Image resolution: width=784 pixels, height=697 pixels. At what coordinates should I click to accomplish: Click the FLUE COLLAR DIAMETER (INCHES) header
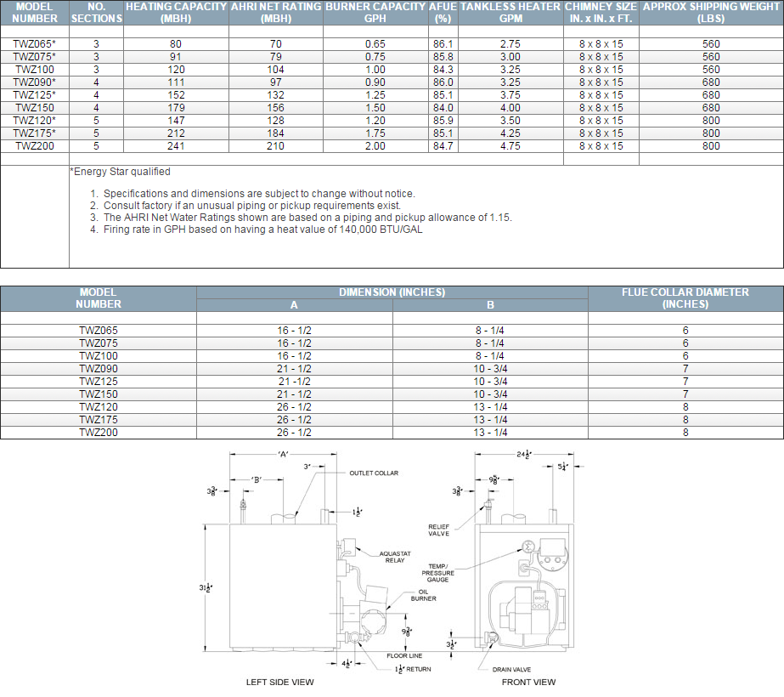coord(685,298)
